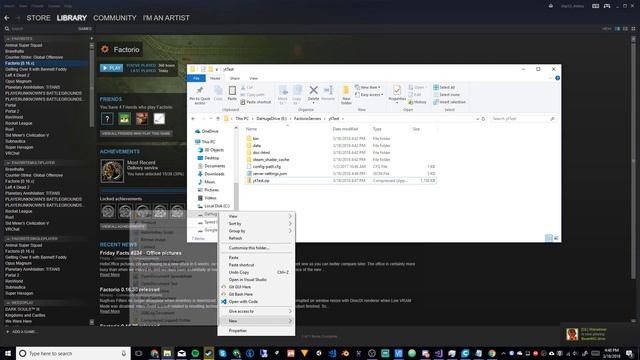This screenshot has width=640, height=360.
Task: Select Steam library list view mode
Action: coord(625,29)
